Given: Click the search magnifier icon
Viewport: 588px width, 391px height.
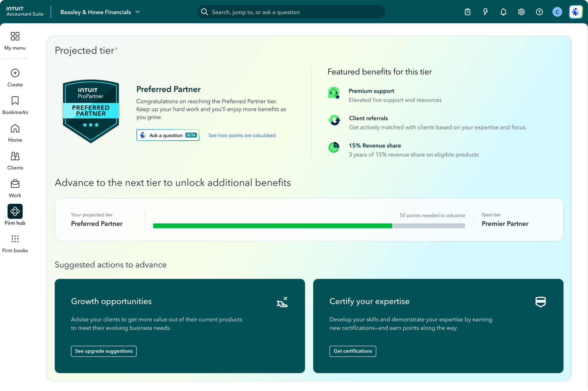Looking at the screenshot, I should tap(204, 12).
